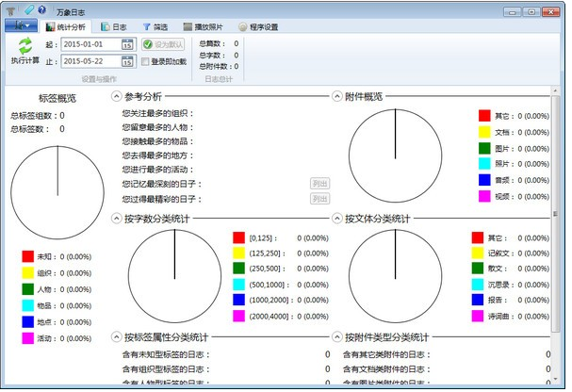Click the app logo icon in title bar

tap(10, 11)
